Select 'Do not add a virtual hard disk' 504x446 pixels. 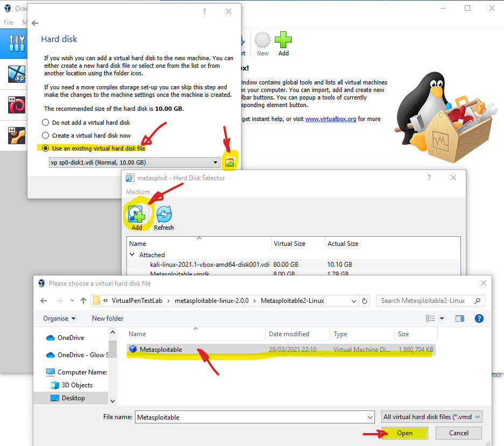point(86,123)
